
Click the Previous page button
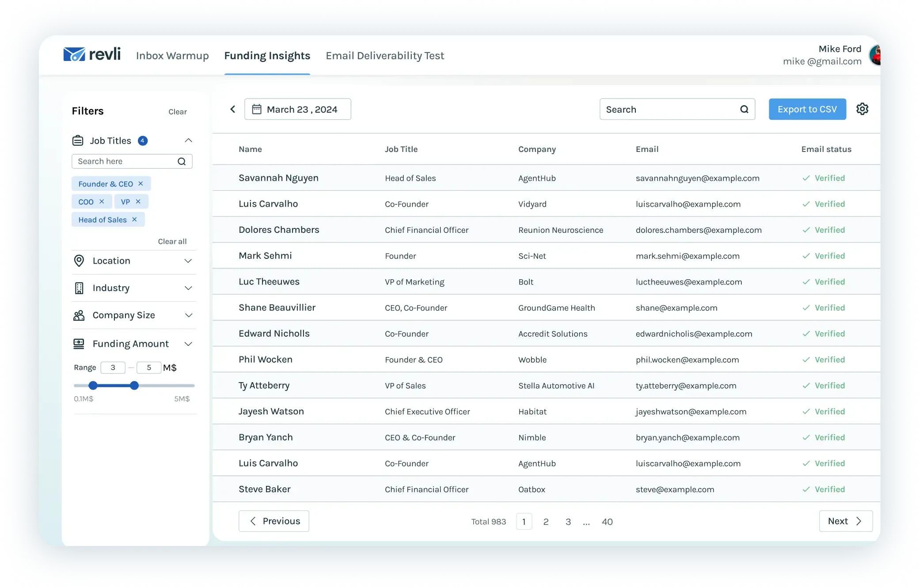(x=274, y=521)
